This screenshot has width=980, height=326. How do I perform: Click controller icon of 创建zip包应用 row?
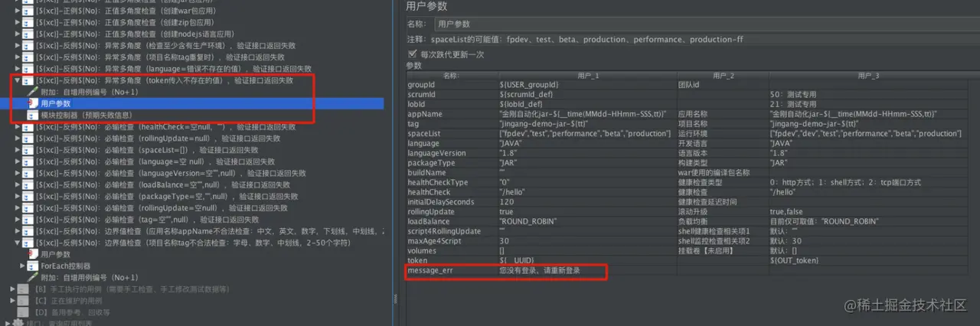(28, 24)
